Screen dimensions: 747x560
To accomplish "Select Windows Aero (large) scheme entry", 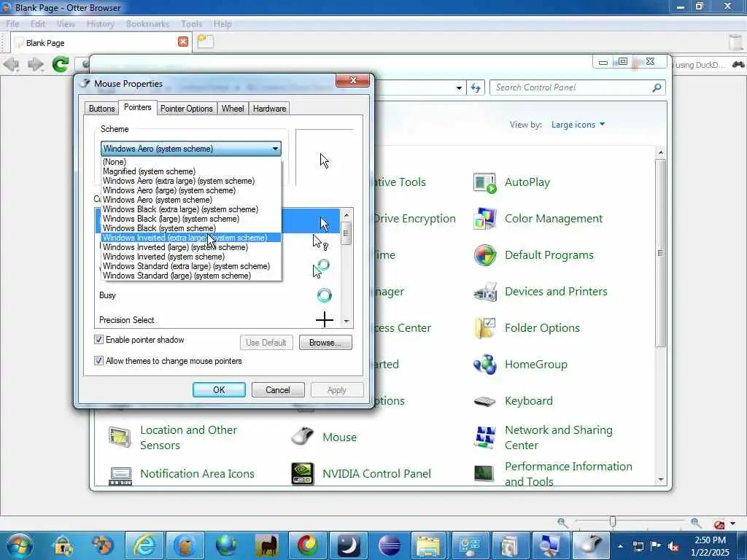I will 191,190.
